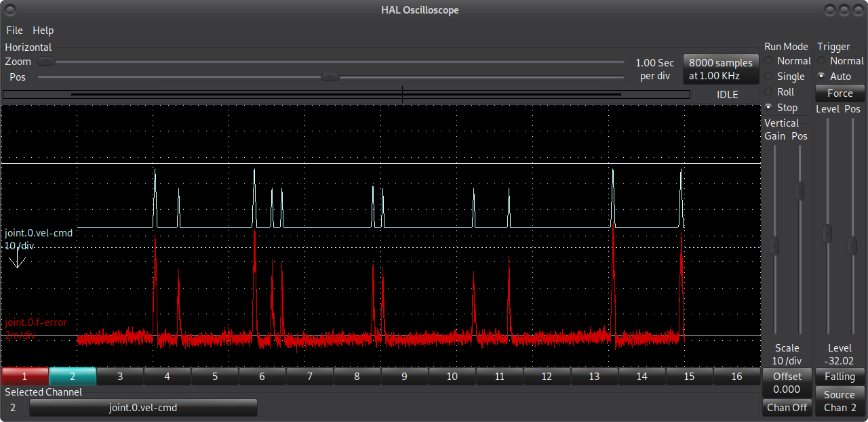Select channel 1 button
The height and width of the screenshot is (422, 868).
[25, 376]
